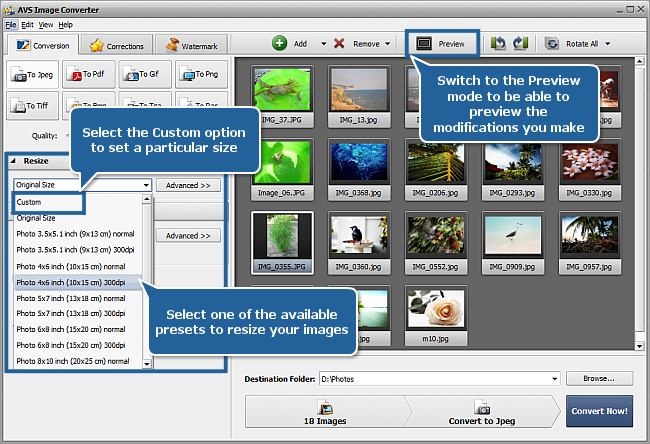Open the View menu

46,25
